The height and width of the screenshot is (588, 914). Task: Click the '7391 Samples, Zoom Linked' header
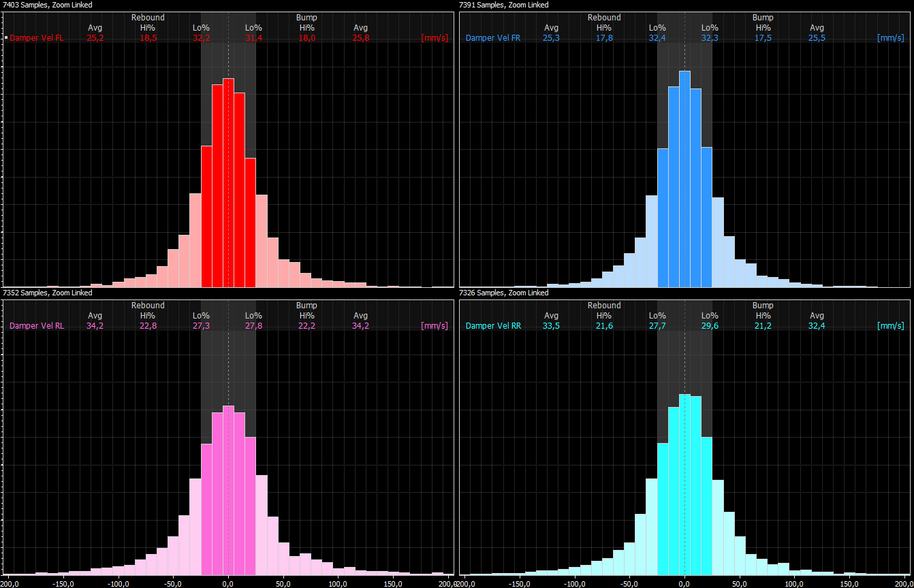(504, 5)
